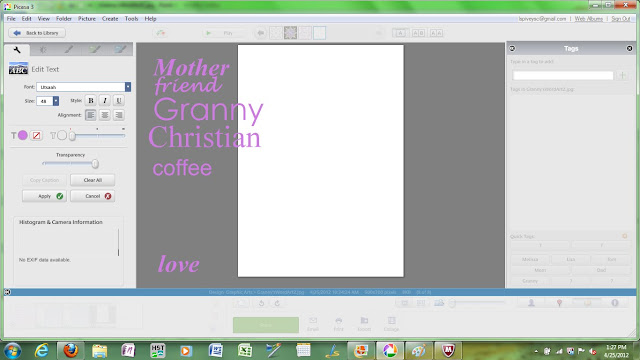640x360 pixels.
Task: Open the basic fixes wrench tab
Action: click(17, 50)
